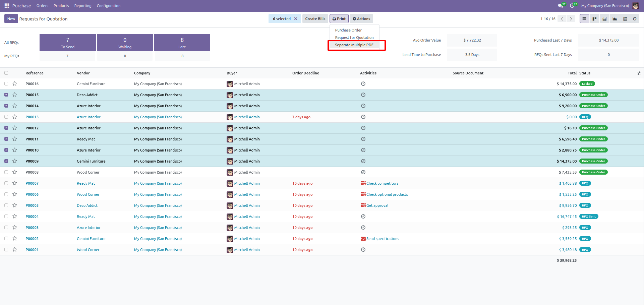The image size is (644, 305).
Task: Clear the 6 selected records filter
Action: (296, 19)
